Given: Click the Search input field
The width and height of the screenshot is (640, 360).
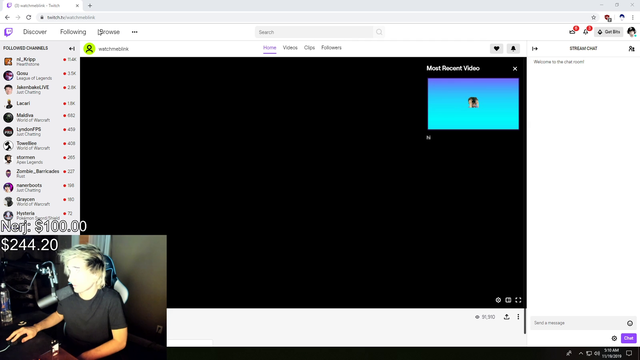Looking at the screenshot, I should (314, 32).
